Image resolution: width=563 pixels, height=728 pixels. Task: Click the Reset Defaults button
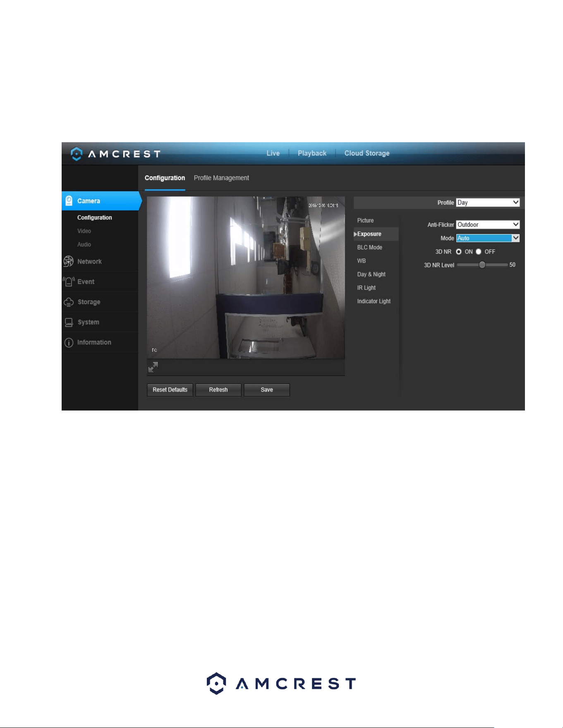point(170,390)
